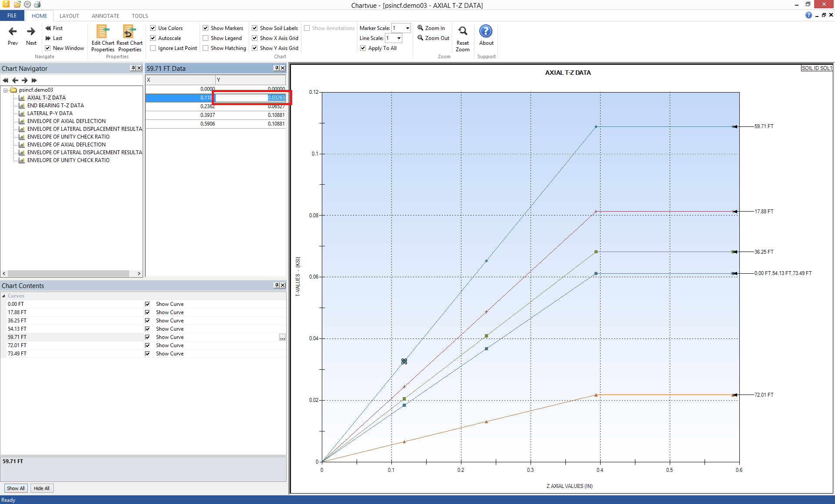Enable Ignore Last Point
835x504 pixels.
coord(153,48)
